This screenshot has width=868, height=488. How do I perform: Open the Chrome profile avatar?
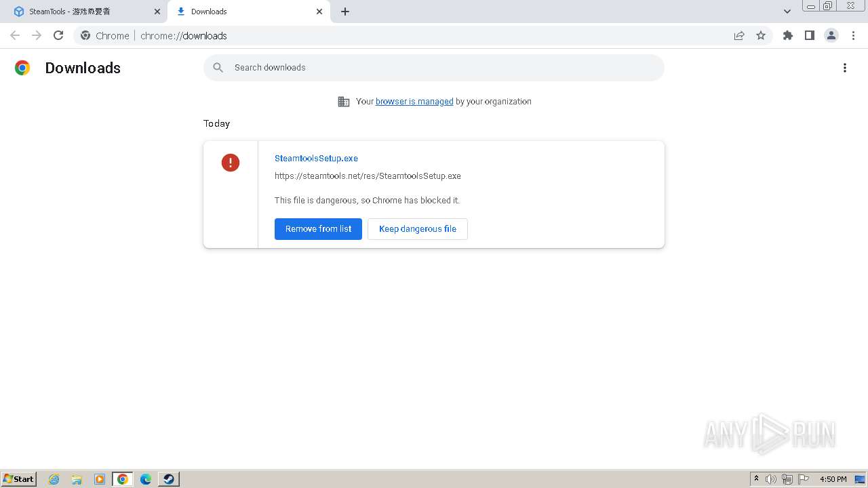[x=831, y=36]
